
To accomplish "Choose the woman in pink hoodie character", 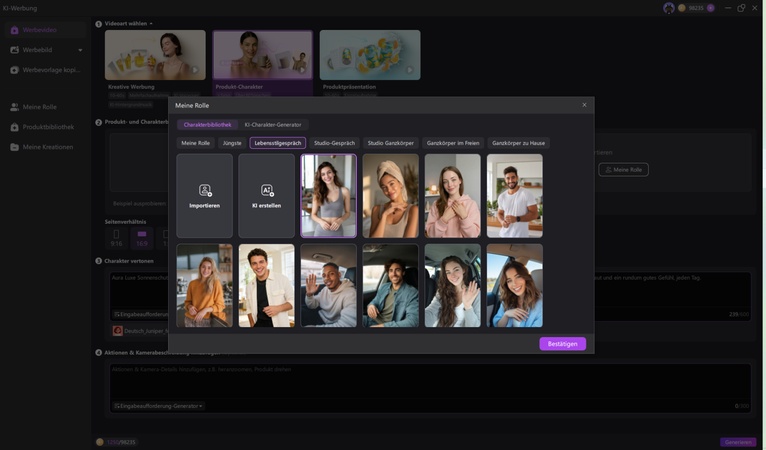I will pyautogui.click(x=452, y=195).
